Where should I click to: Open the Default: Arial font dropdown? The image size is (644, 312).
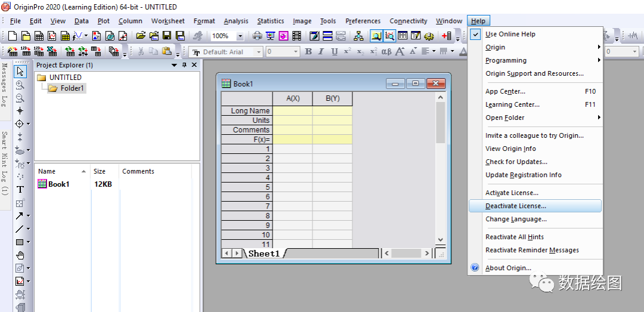(x=259, y=52)
